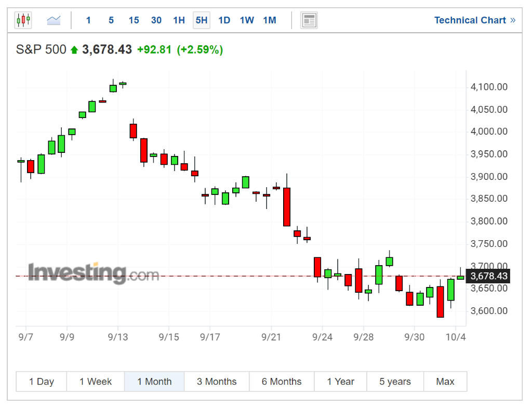Choose the 1D interval
The width and height of the screenshot is (532, 405).
point(224,20)
